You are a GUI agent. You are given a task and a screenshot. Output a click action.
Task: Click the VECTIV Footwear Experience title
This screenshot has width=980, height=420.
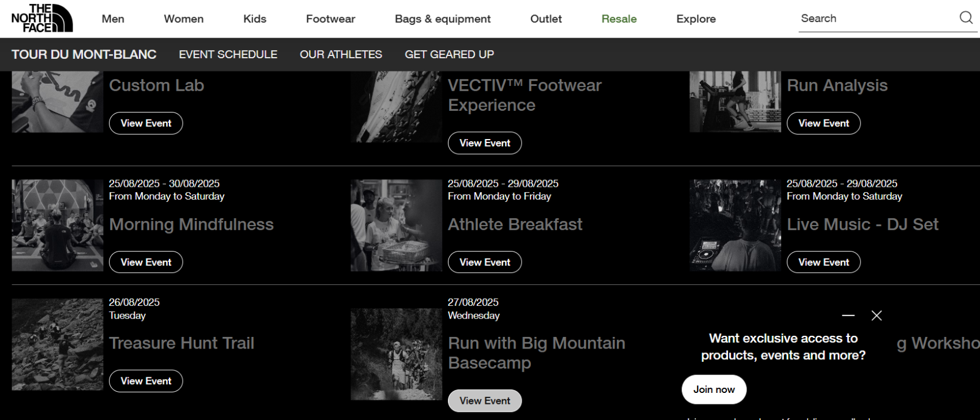click(x=525, y=95)
